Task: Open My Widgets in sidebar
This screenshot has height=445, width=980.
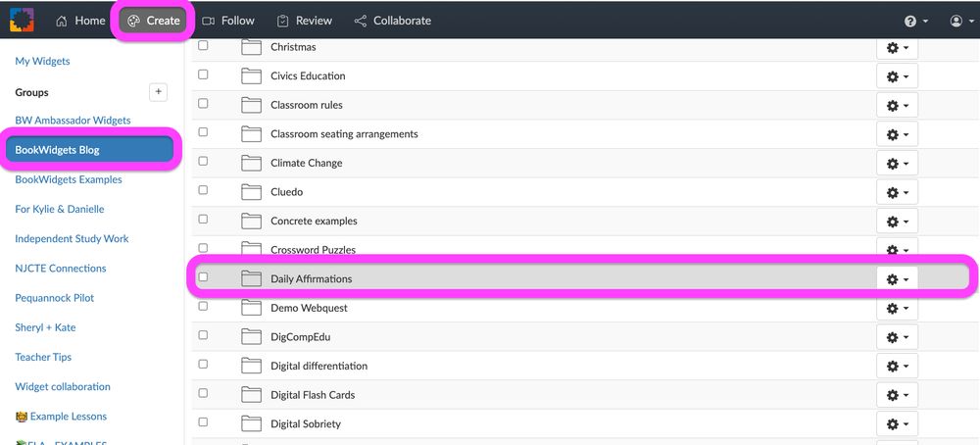Action: click(x=42, y=61)
